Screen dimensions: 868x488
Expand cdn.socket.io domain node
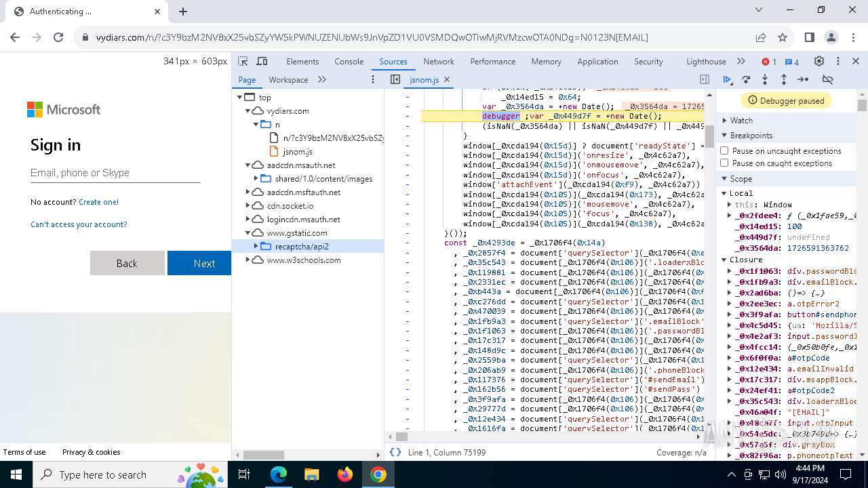tap(248, 206)
